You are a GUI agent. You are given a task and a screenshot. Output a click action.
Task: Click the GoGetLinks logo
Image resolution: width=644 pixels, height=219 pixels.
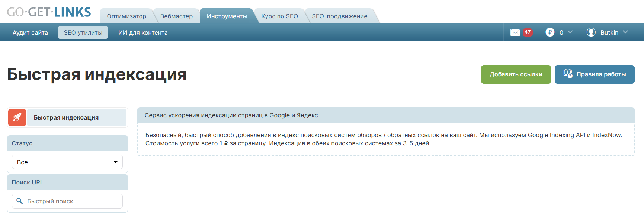49,12
